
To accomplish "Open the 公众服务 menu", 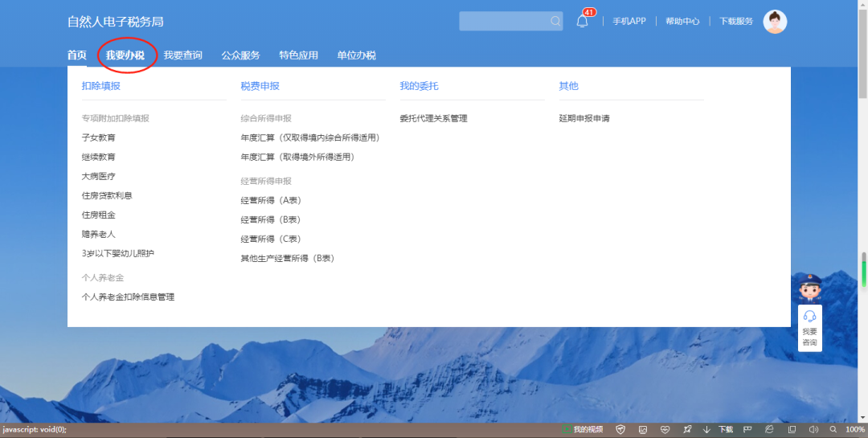I will (240, 55).
